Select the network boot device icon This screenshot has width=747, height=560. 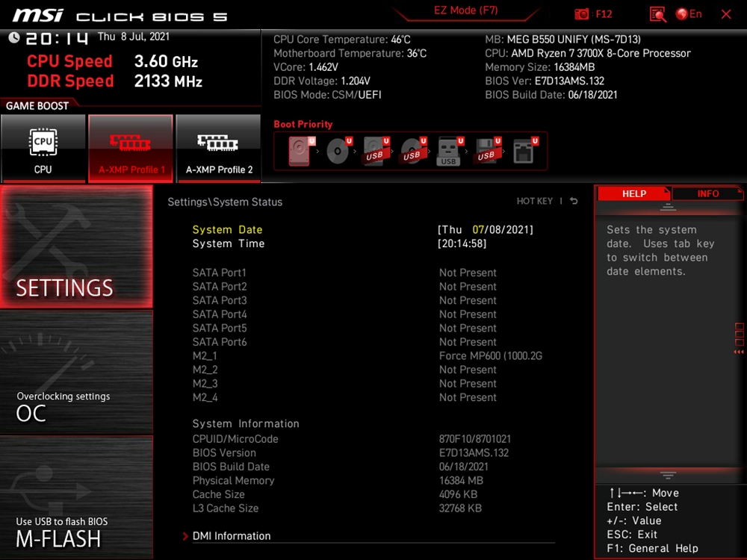525,152
